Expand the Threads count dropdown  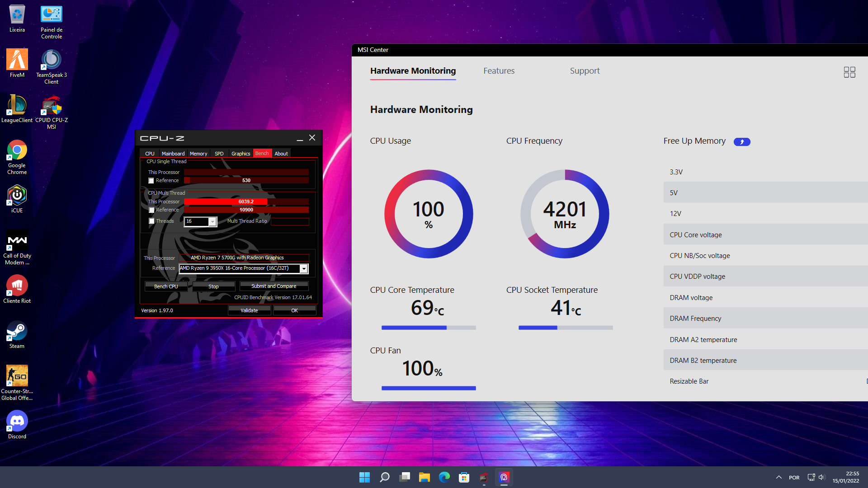212,221
